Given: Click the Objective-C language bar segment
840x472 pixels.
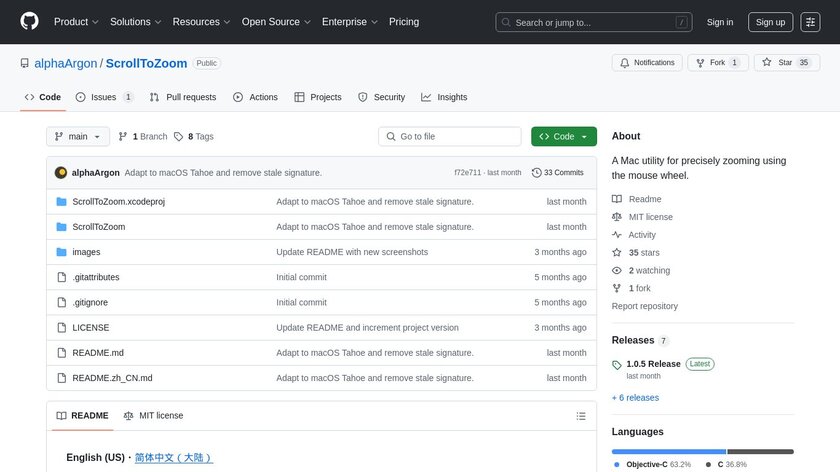Looking at the screenshot, I should point(668,451).
